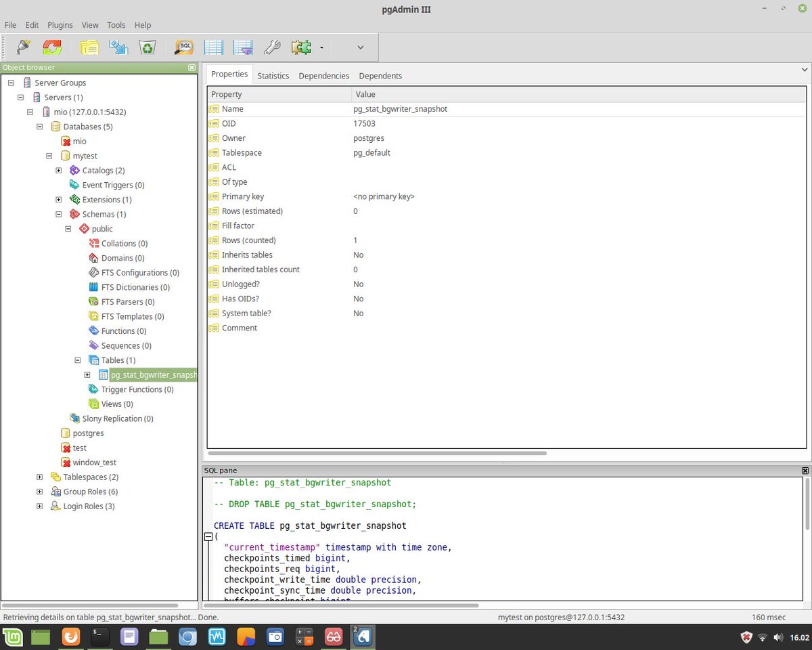Open the toolbar overflow chevron dropdown
This screenshot has height=650, width=812.
(359, 47)
